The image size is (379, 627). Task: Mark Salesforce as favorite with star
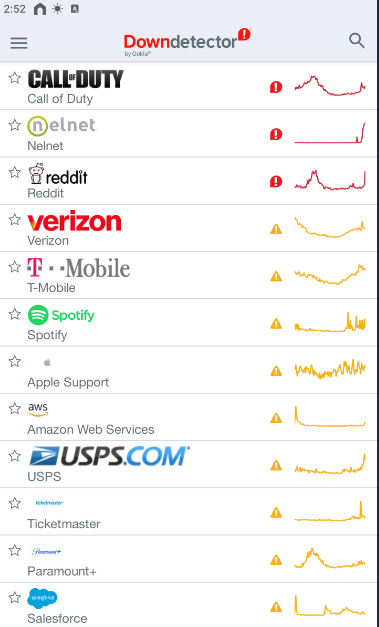(x=15, y=597)
